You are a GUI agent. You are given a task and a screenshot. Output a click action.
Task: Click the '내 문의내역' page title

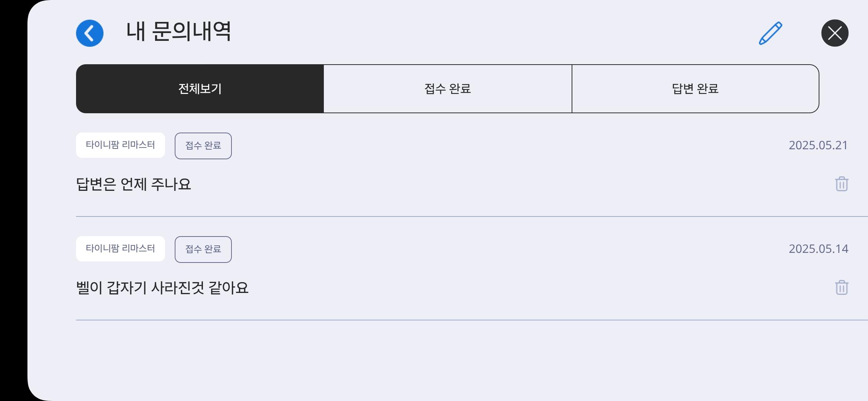click(178, 32)
